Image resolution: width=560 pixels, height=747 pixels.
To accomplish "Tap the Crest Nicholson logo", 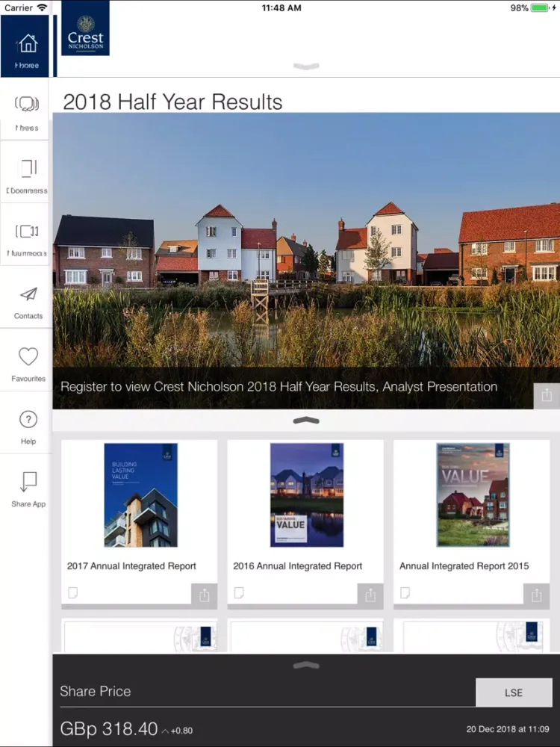I will [85, 28].
